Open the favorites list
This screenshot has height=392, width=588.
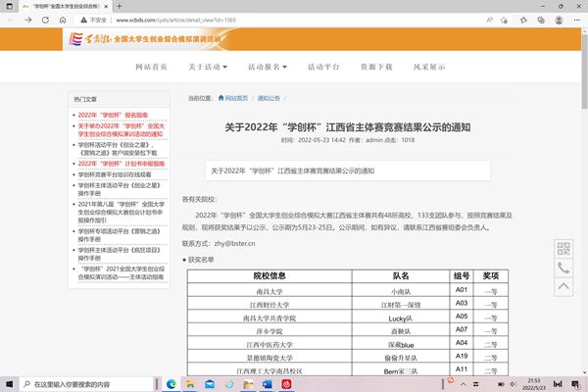tap(524, 20)
